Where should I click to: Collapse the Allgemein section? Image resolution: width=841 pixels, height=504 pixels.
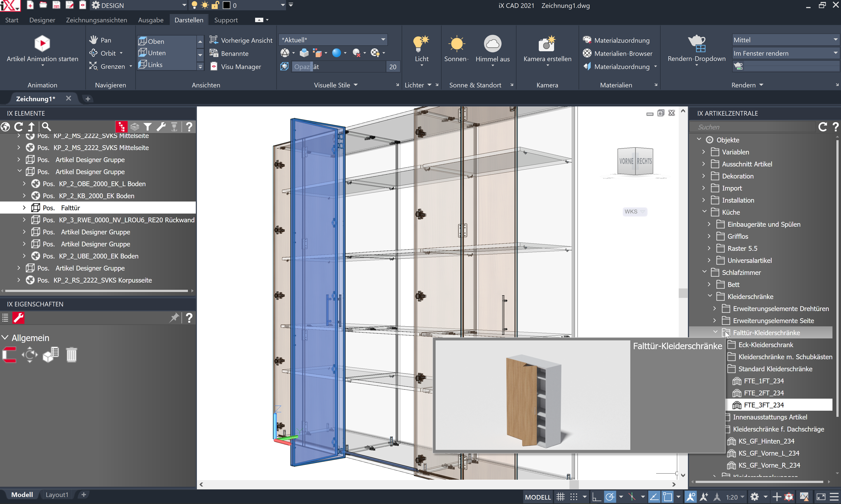(5, 338)
